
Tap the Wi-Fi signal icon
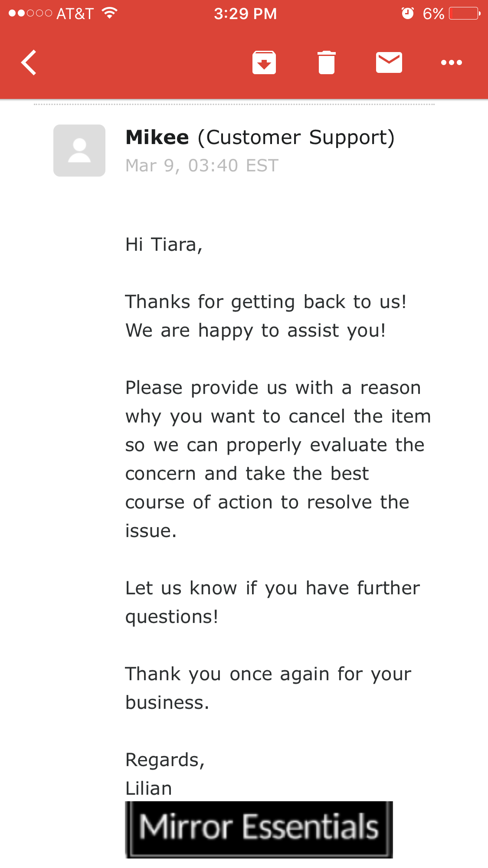110,13
